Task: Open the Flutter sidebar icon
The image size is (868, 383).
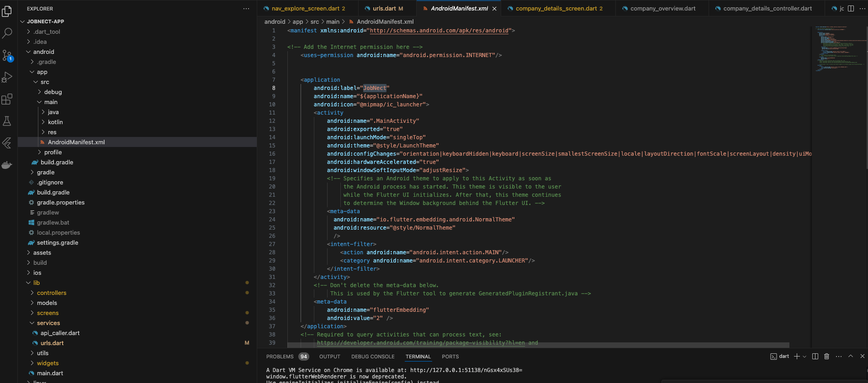Action: point(7,143)
